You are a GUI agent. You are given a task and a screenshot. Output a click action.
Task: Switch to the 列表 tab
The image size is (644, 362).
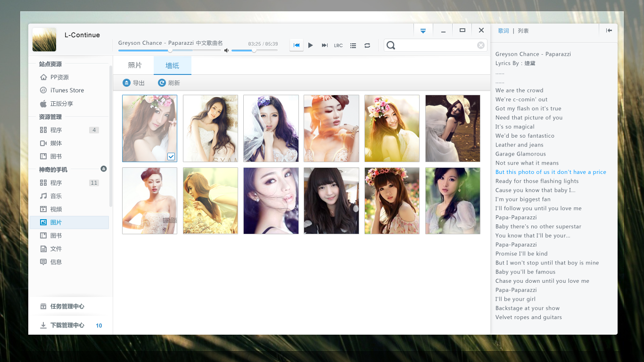point(523,31)
